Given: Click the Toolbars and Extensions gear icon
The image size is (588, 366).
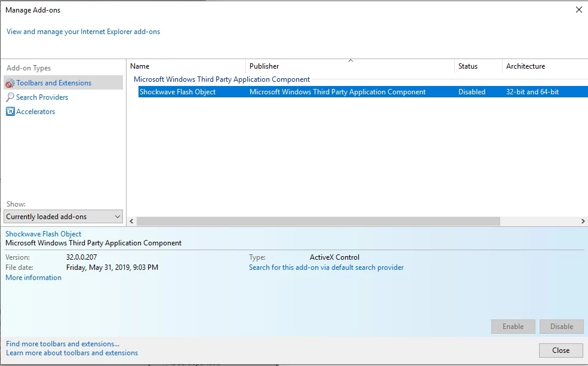Looking at the screenshot, I should [10, 83].
